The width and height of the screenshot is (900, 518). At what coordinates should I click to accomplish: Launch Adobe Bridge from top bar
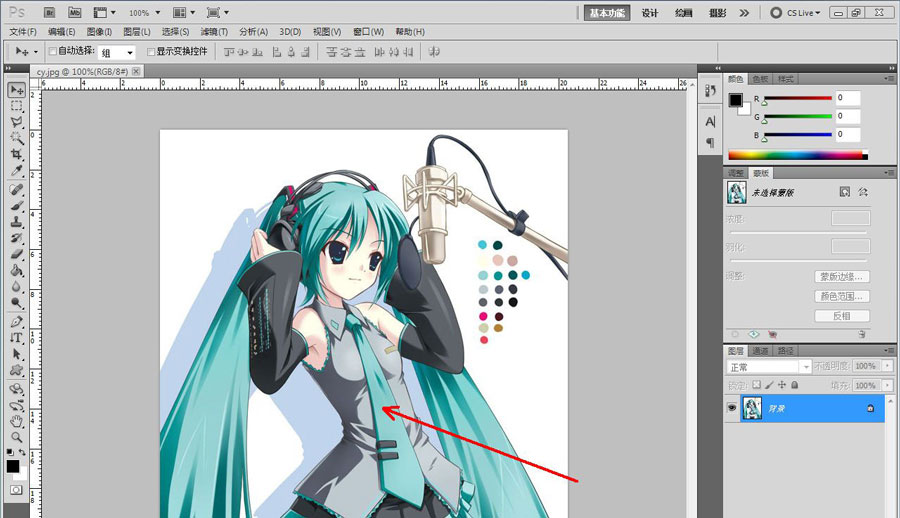tap(49, 12)
